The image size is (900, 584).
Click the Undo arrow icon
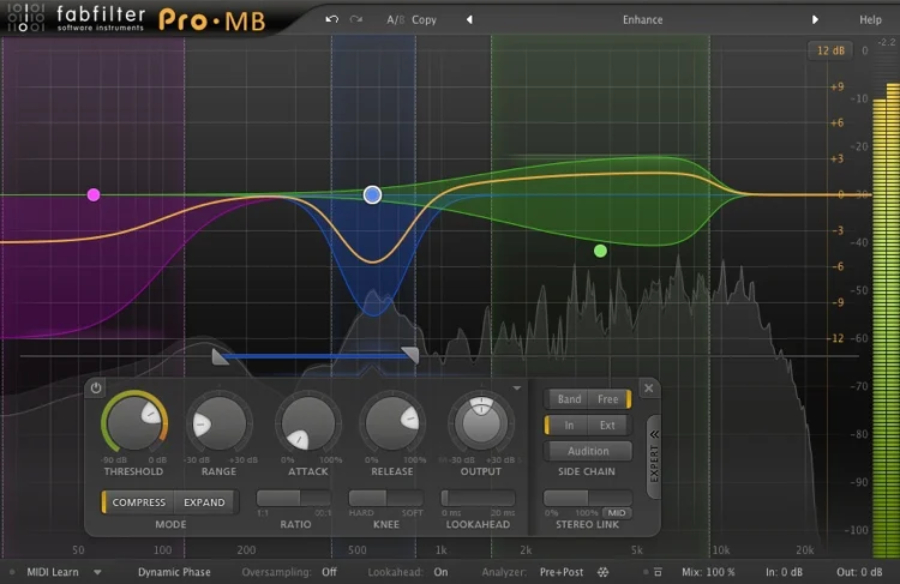point(332,19)
